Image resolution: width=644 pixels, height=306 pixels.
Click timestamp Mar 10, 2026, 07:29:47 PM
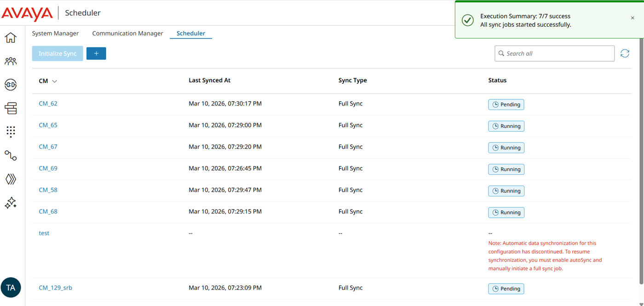click(x=225, y=190)
